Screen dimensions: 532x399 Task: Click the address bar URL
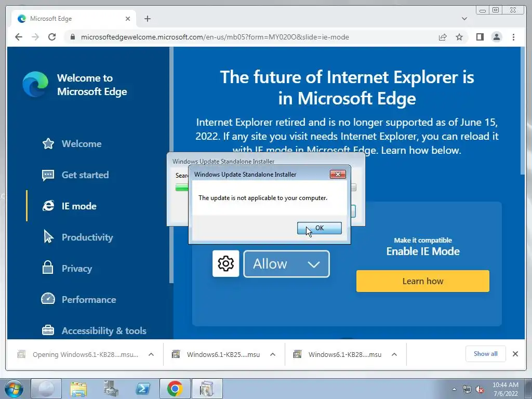pyautogui.click(x=215, y=37)
